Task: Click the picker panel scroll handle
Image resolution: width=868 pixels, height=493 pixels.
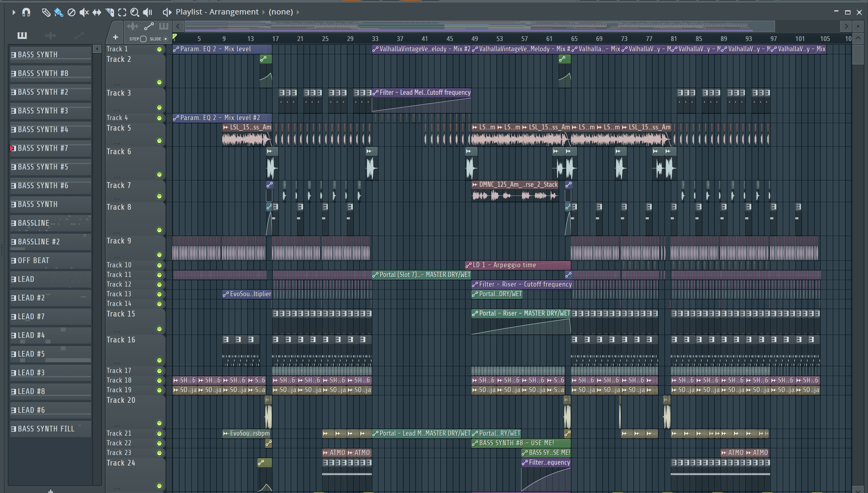Action: pyautogui.click(x=97, y=49)
